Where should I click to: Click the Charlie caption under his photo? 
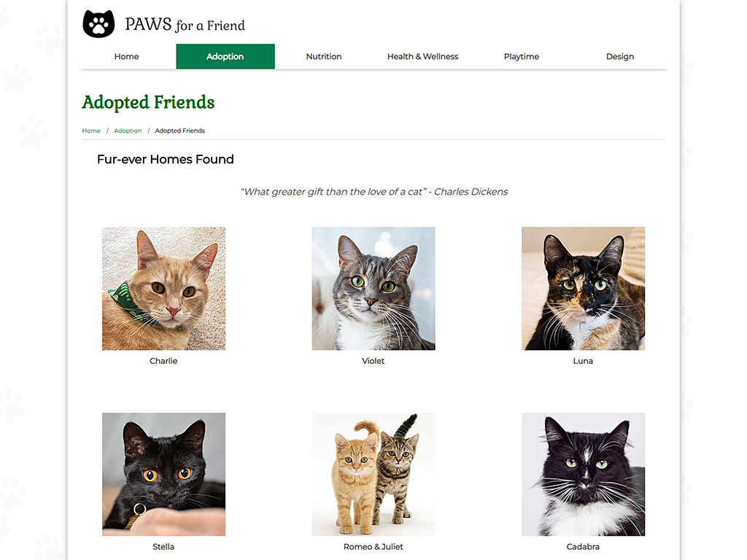click(163, 360)
